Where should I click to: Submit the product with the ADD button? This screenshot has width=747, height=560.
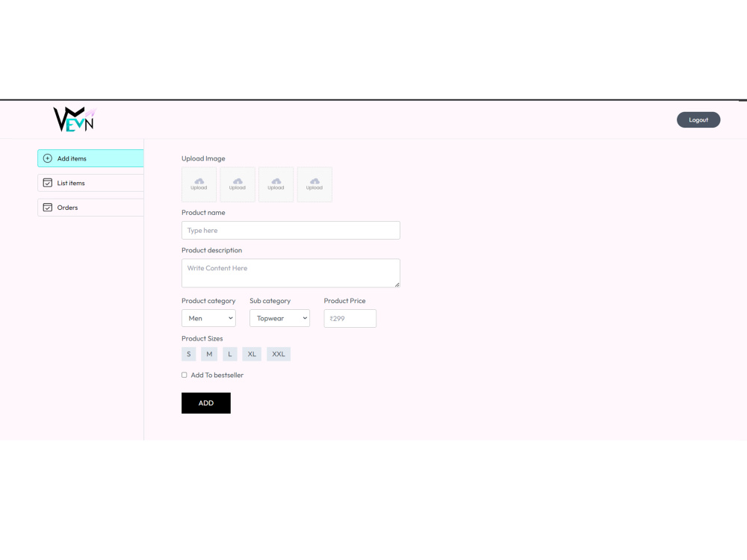click(x=206, y=403)
